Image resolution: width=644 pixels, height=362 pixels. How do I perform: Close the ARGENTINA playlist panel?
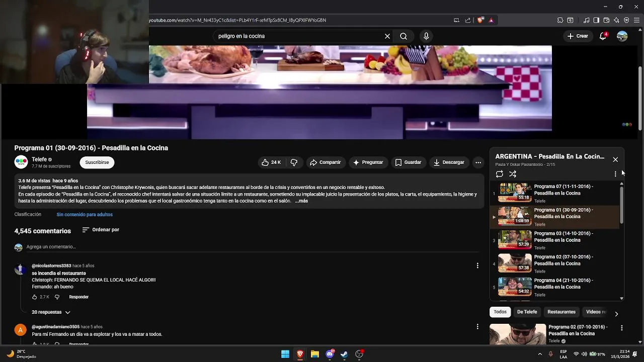(615, 159)
